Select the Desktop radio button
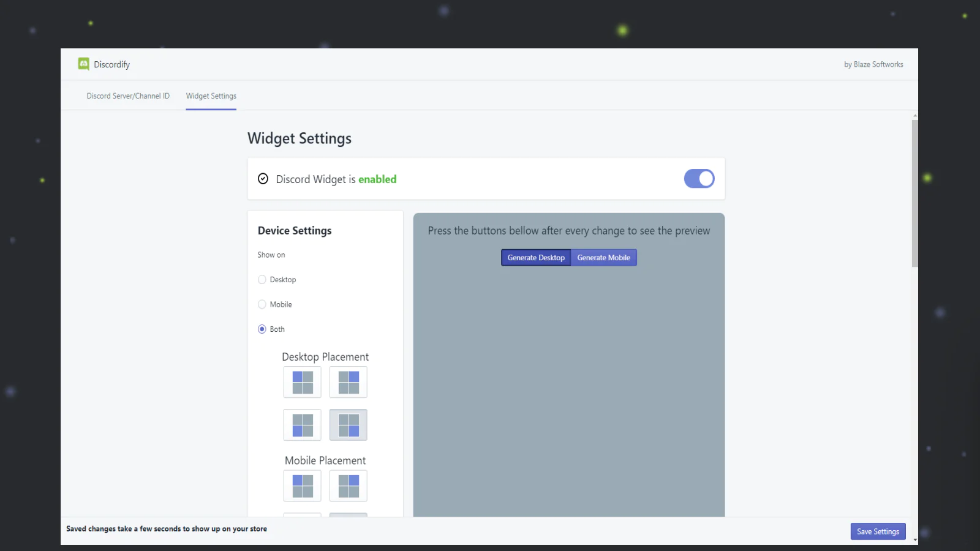The image size is (980, 551). [262, 279]
